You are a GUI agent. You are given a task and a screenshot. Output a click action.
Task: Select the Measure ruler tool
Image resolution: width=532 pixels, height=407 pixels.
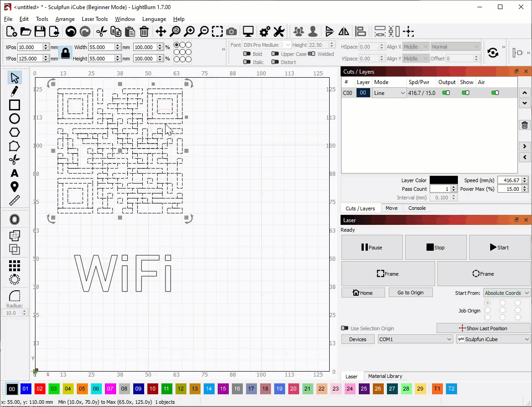tap(15, 200)
